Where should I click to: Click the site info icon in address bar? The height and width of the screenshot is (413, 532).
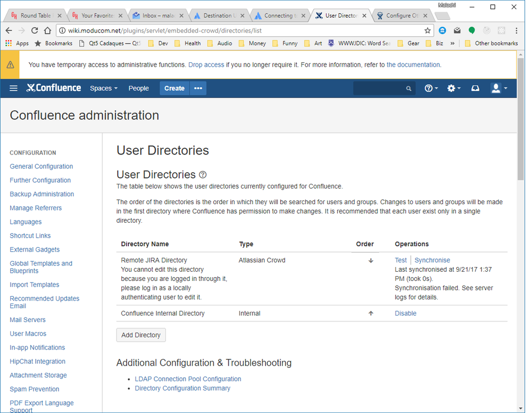click(62, 30)
